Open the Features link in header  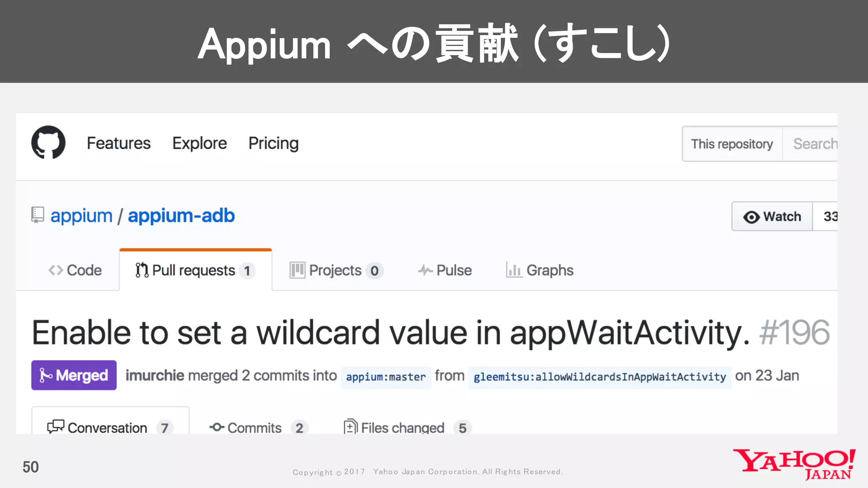click(x=119, y=143)
